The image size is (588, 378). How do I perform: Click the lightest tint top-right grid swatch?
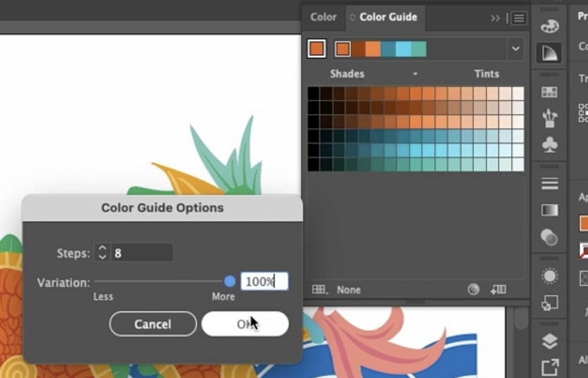pos(518,94)
